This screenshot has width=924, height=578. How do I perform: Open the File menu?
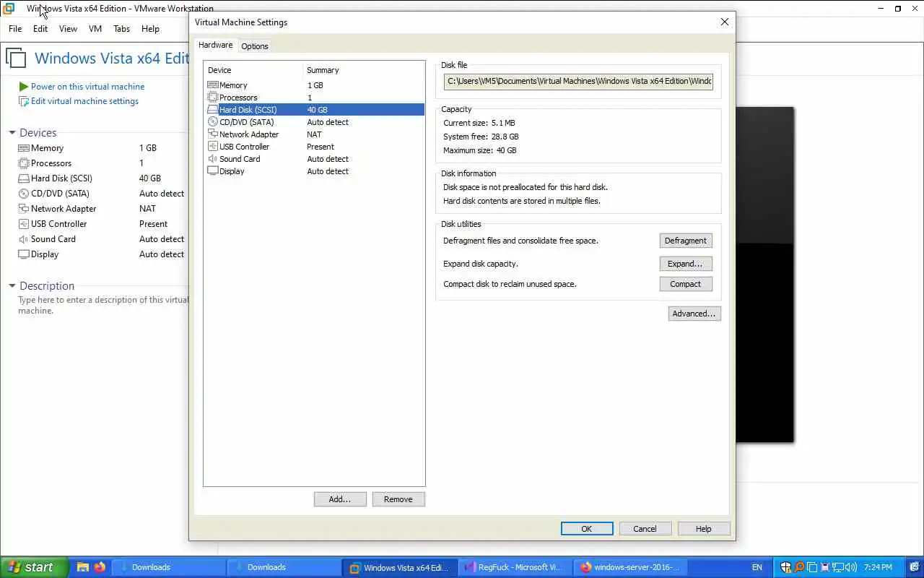click(15, 29)
